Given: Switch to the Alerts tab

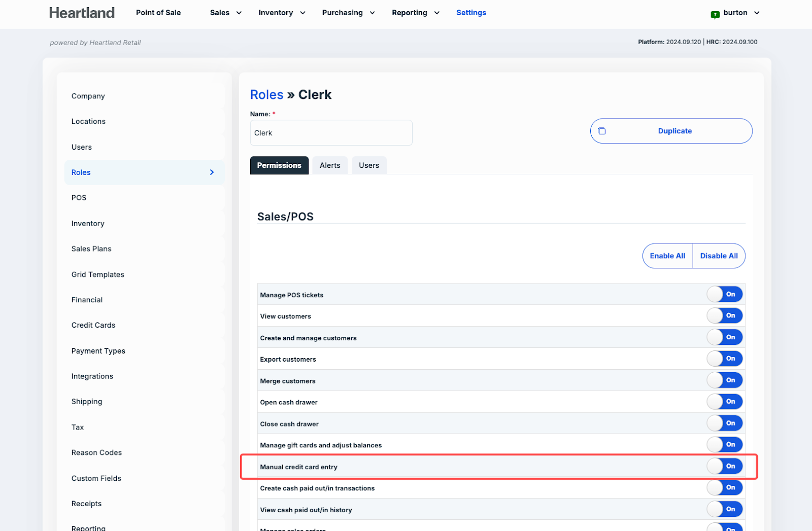Looking at the screenshot, I should pyautogui.click(x=330, y=165).
